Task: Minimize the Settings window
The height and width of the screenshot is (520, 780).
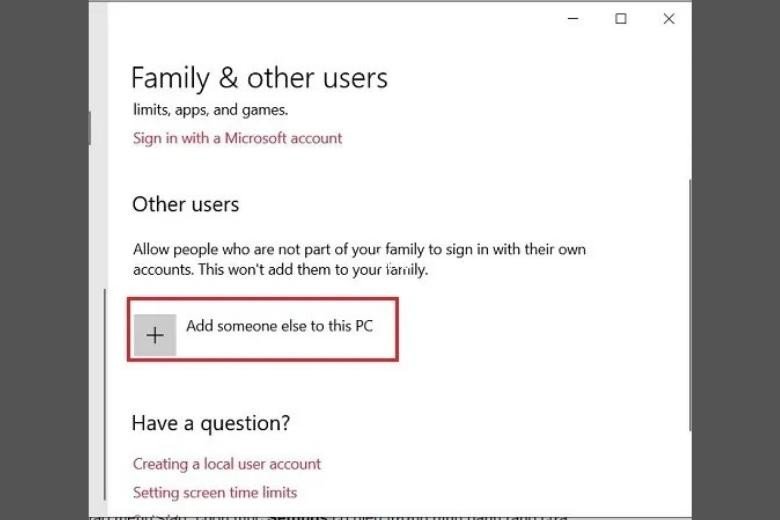Action: click(x=573, y=19)
